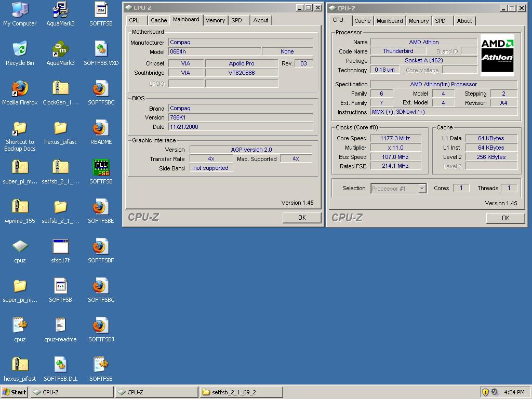Open Cache tab in the right CPU-Z window
This screenshot has width=532, height=399.
362,21
